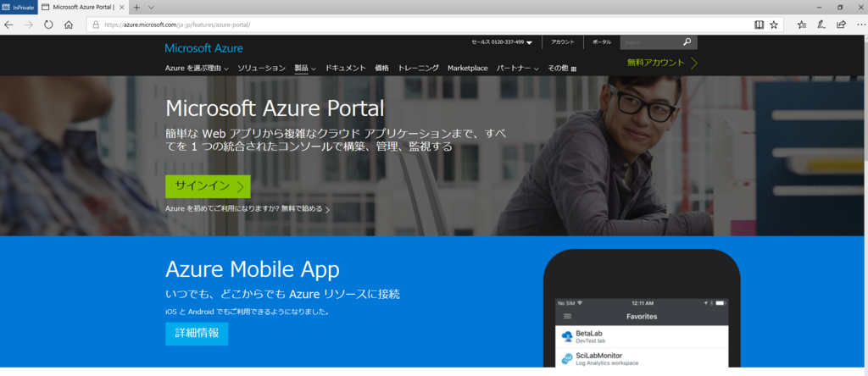Image resolution: width=868 pixels, height=376 pixels.
Task: Open the tab list chevron beside new tab
Action: (x=151, y=7)
